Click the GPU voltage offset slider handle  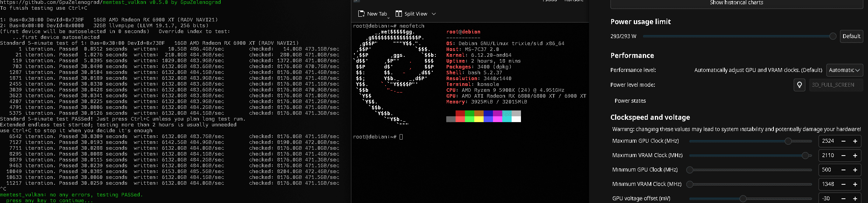[x=743, y=198]
